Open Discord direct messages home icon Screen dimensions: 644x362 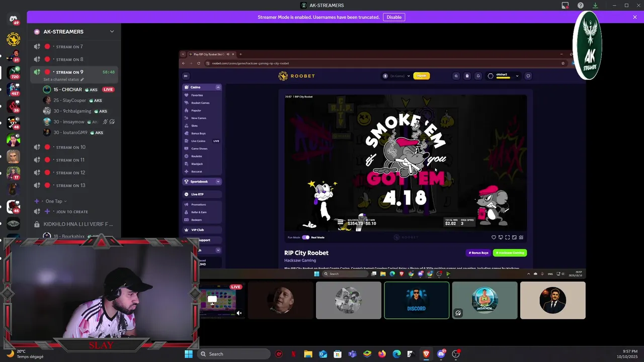(13, 19)
